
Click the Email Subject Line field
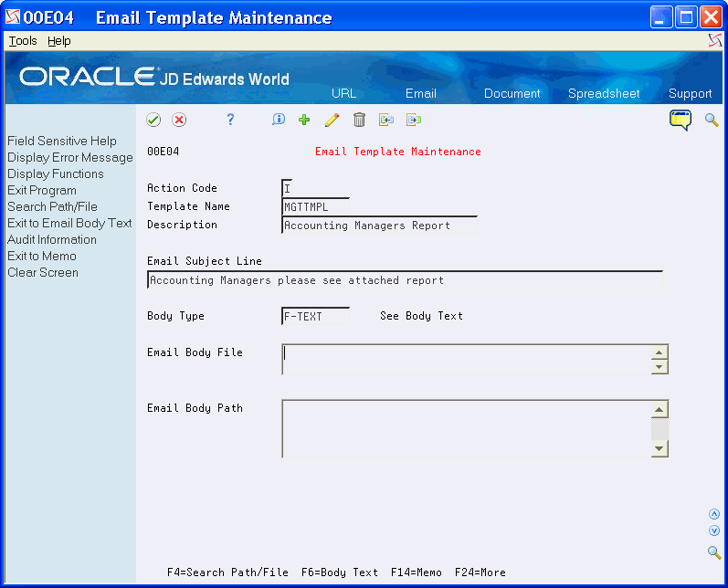click(405, 279)
